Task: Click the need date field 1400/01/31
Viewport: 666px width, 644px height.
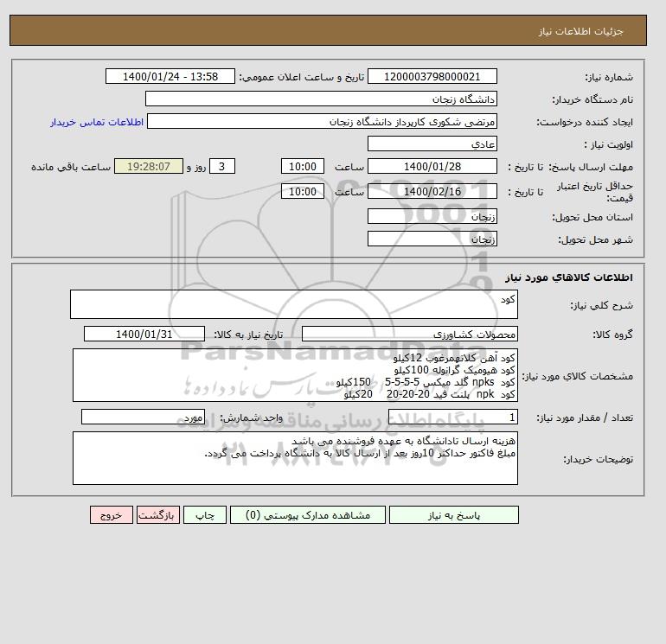Action: 144,334
